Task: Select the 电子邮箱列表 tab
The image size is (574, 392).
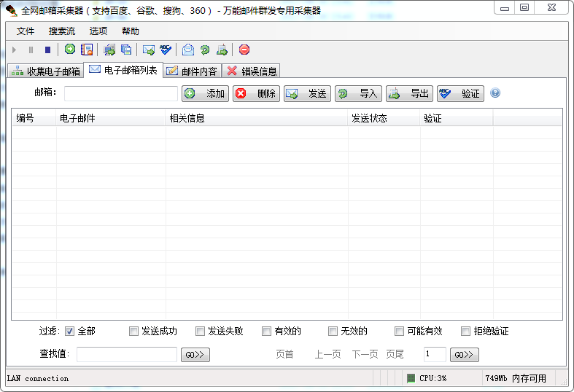Action: pos(123,70)
